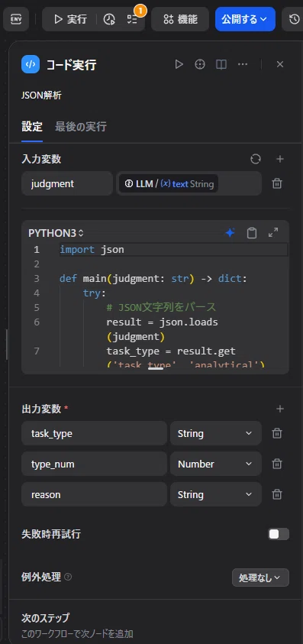Generate code with the sparkle AI icon
303x644 pixels.
coord(230,233)
